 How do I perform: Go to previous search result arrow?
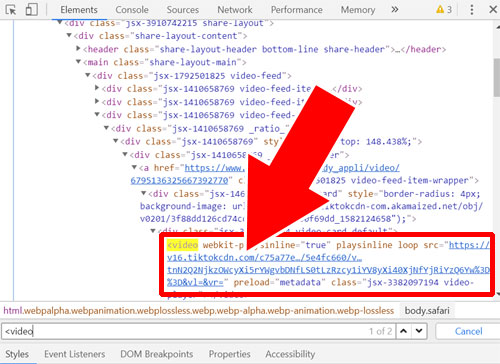point(404,331)
